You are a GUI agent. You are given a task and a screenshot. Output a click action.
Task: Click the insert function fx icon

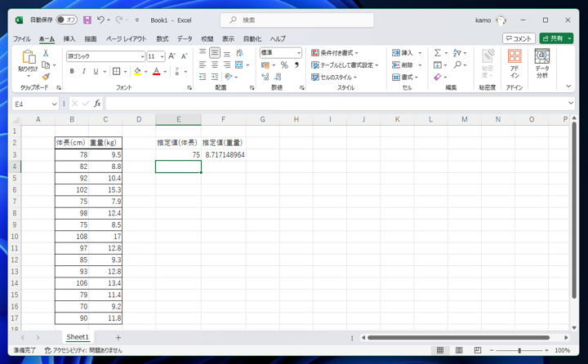pos(97,104)
